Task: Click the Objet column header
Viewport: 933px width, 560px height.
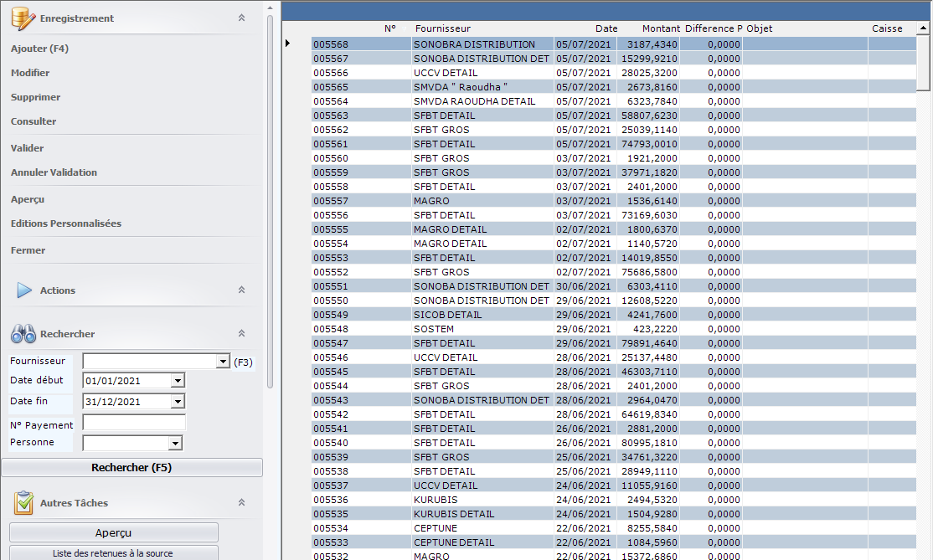Action: (x=760, y=28)
